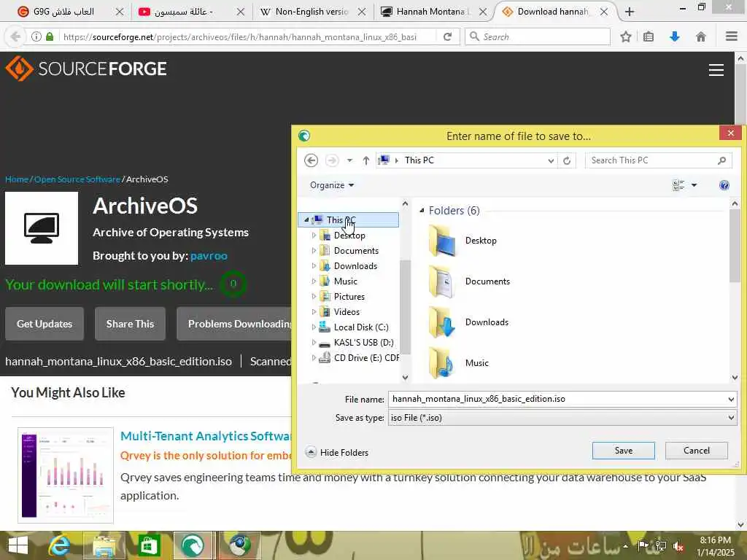Open the Music folder in Folders list

(443, 363)
